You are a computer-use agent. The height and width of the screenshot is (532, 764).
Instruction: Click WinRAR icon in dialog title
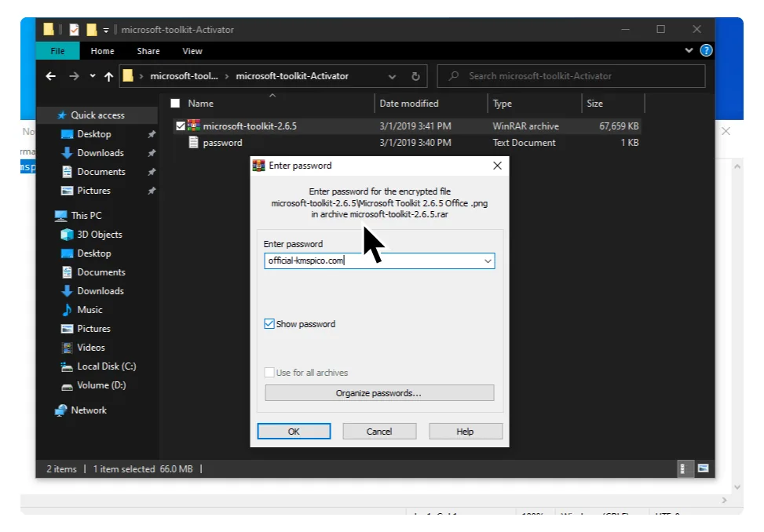[259, 166]
